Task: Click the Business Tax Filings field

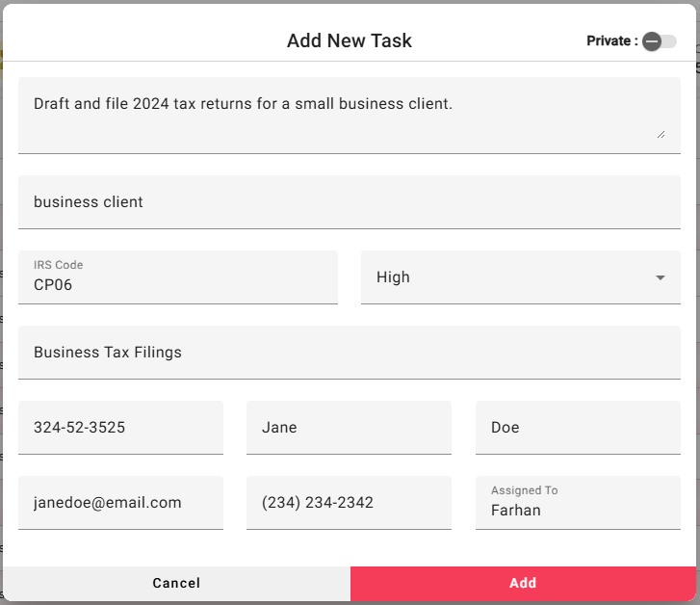Action: [x=349, y=353]
